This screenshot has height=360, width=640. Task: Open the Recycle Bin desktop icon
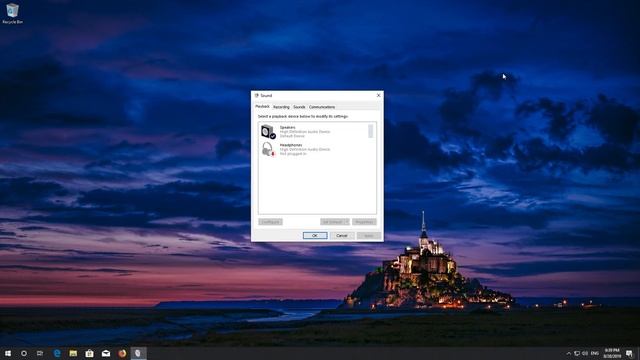12,14
